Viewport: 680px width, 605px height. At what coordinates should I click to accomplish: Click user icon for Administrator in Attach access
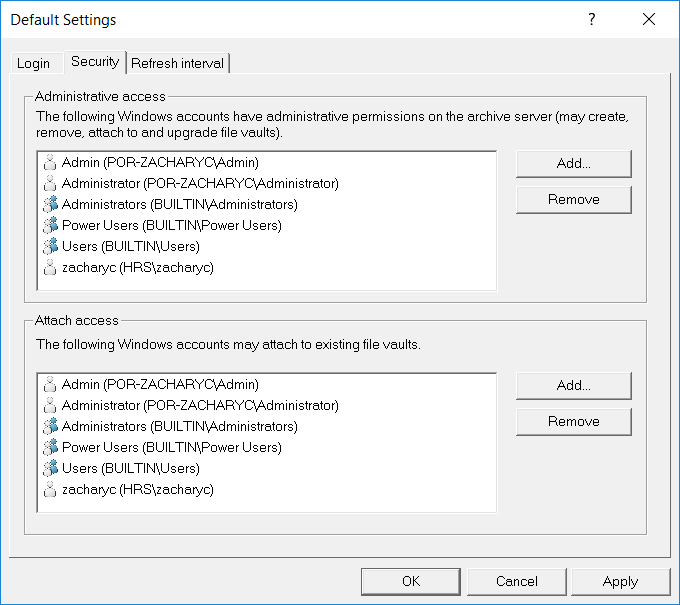[x=50, y=406]
